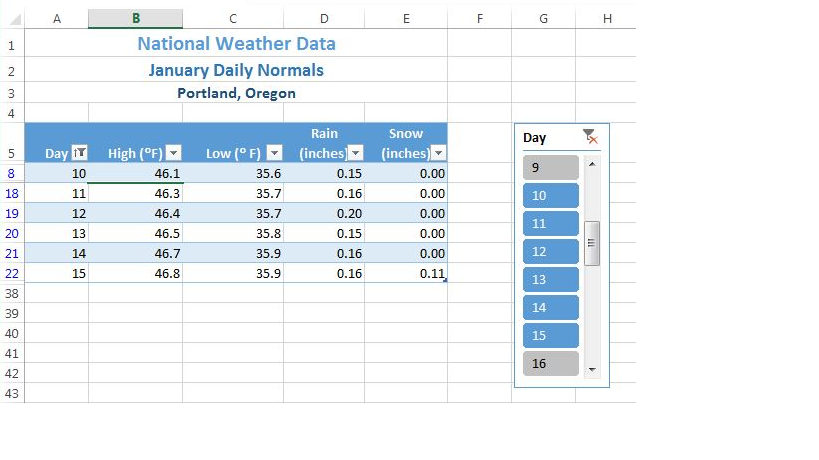
Task: Toggle slicer item 9
Action: click(x=551, y=168)
